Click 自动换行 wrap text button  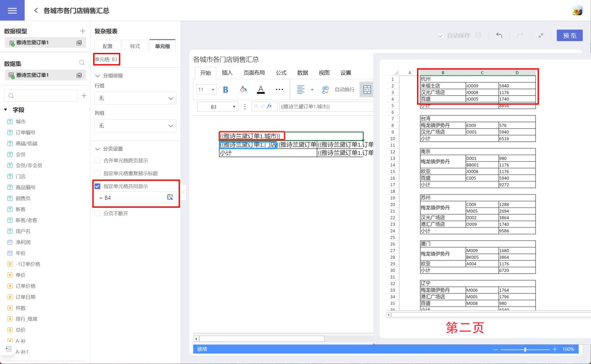[344, 89]
